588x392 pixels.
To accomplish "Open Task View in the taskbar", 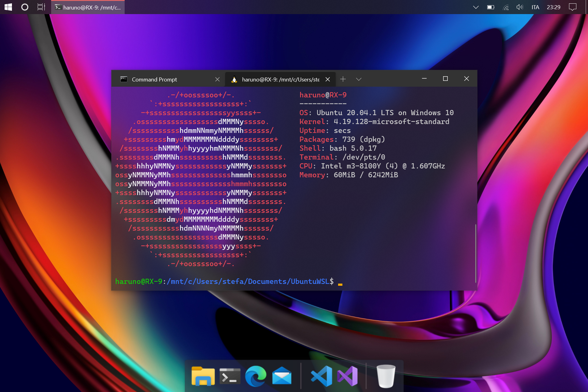I will click(41, 7).
